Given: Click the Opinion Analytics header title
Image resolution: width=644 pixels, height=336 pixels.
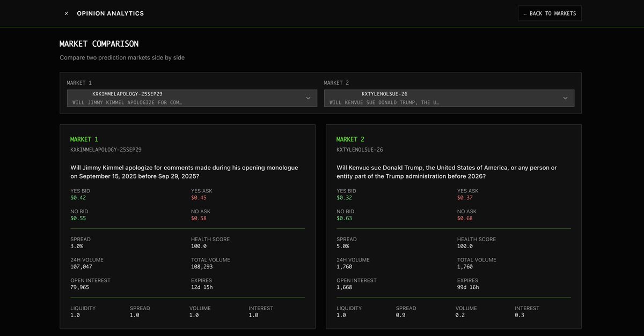Looking at the screenshot, I should (111, 13).
